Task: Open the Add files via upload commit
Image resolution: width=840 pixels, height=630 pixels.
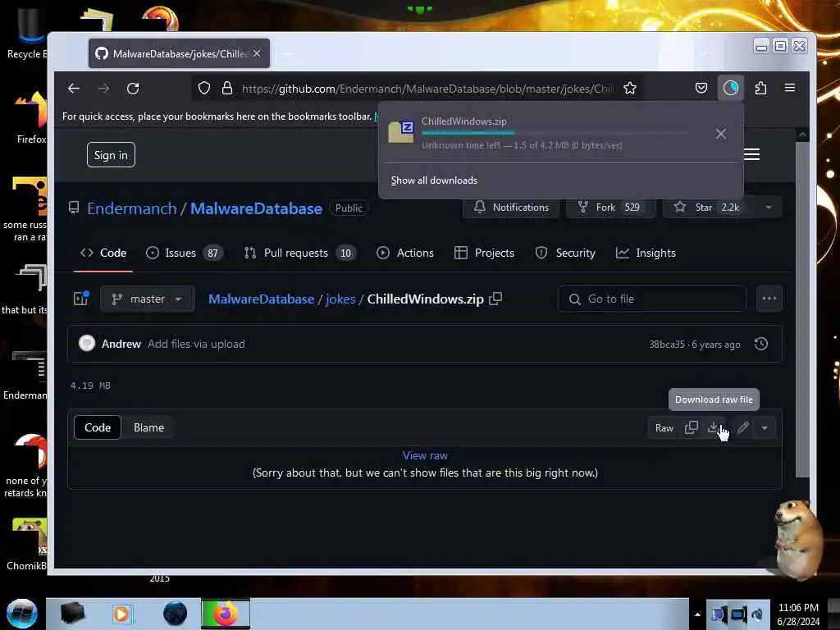Action: 196,344
